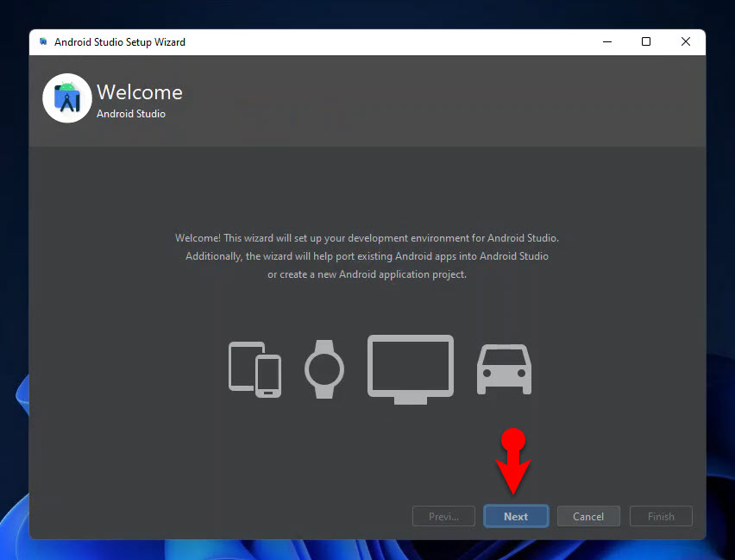
Task: Click the large Welcome heading
Action: tap(140, 92)
